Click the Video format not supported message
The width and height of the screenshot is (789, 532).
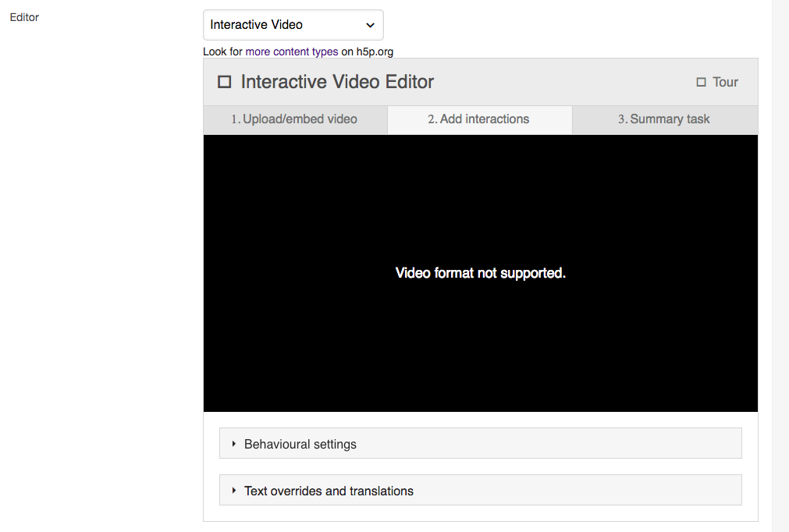click(481, 273)
